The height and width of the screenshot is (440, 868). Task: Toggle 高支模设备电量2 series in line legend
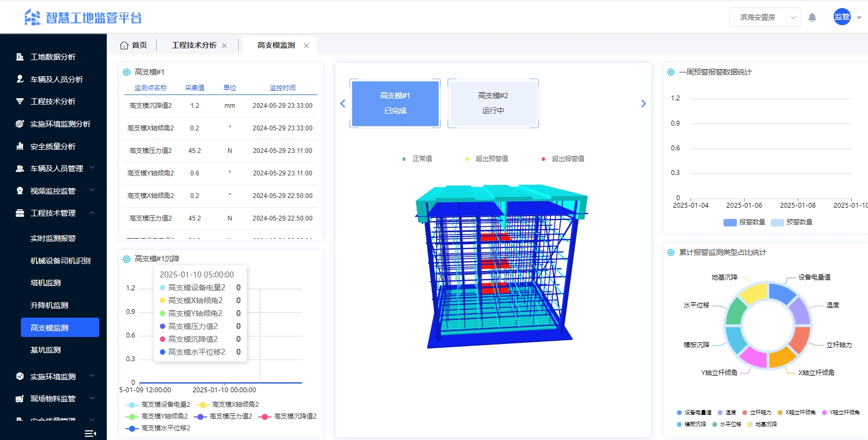coord(158,405)
